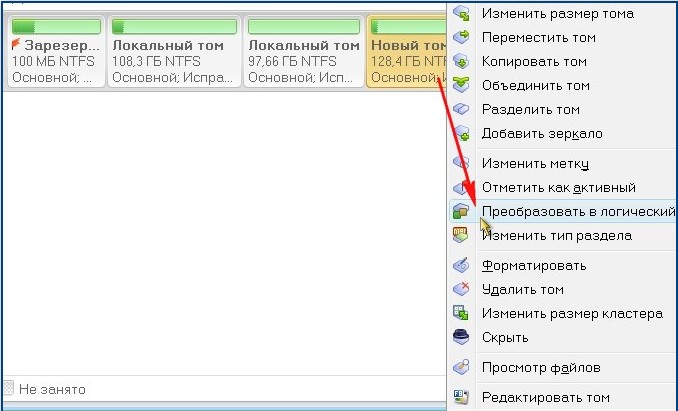
Task: Click the Format volume icon
Action: click(461, 265)
